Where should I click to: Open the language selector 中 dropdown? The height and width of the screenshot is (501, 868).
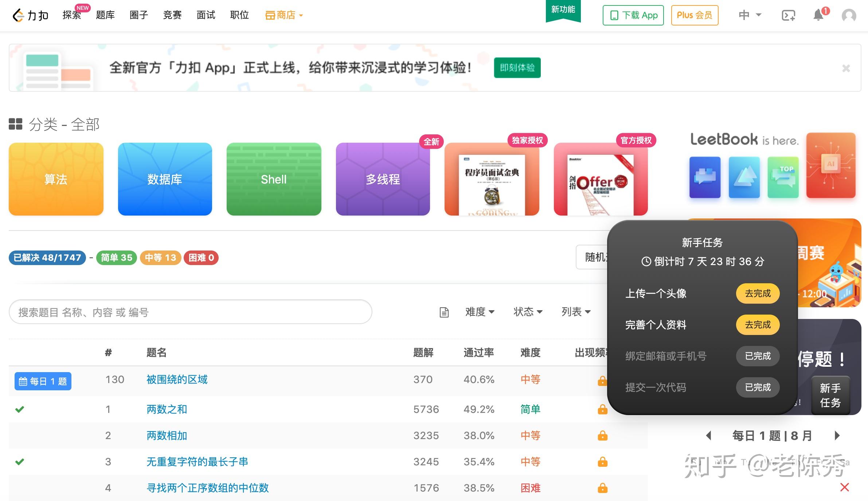(x=750, y=15)
